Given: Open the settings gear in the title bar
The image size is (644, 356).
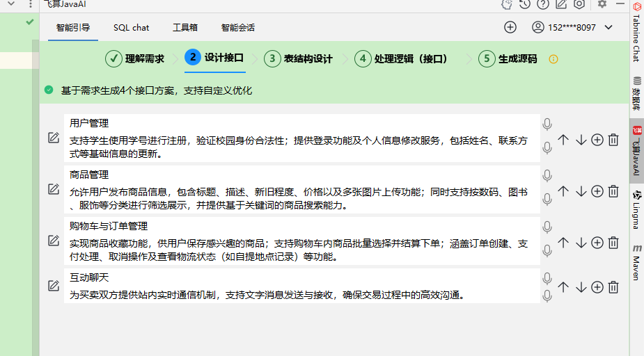Looking at the screenshot, I should 602,4.
